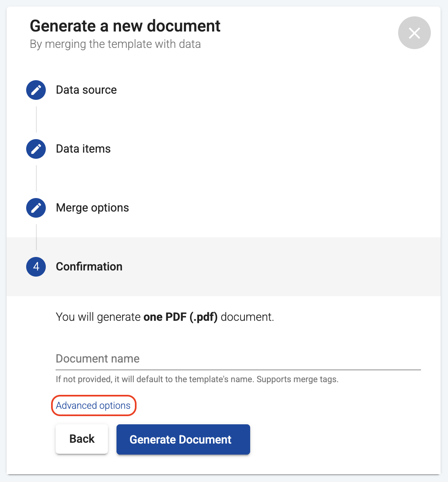Image resolution: width=448 pixels, height=482 pixels.
Task: Focus the Document name field
Action: pos(238,359)
